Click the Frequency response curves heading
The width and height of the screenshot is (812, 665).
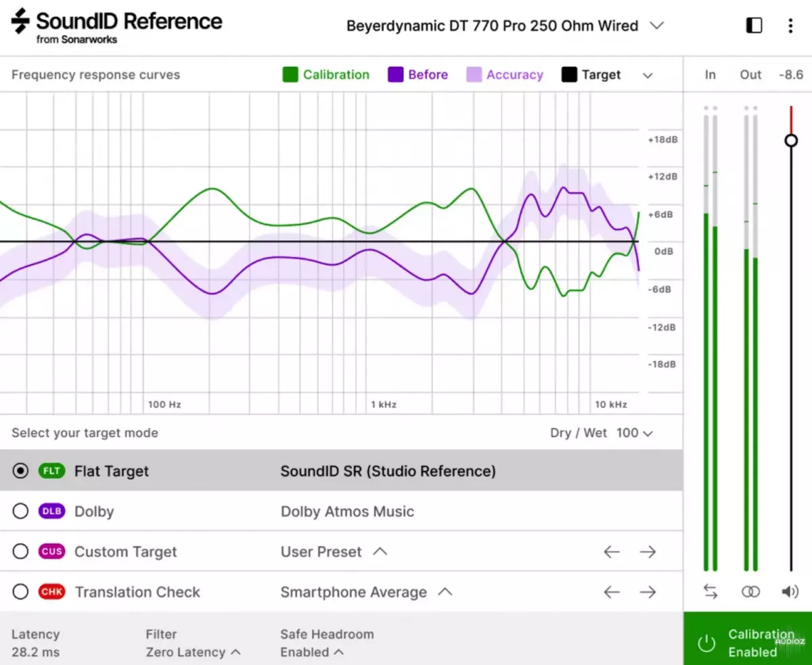click(x=96, y=75)
